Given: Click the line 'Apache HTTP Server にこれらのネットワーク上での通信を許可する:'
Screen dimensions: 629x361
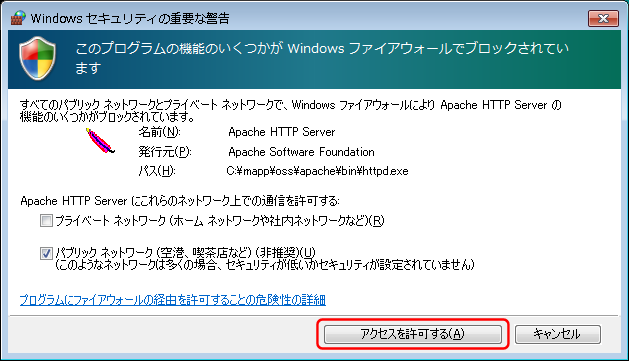Looking at the screenshot, I should pyautogui.click(x=180, y=201).
